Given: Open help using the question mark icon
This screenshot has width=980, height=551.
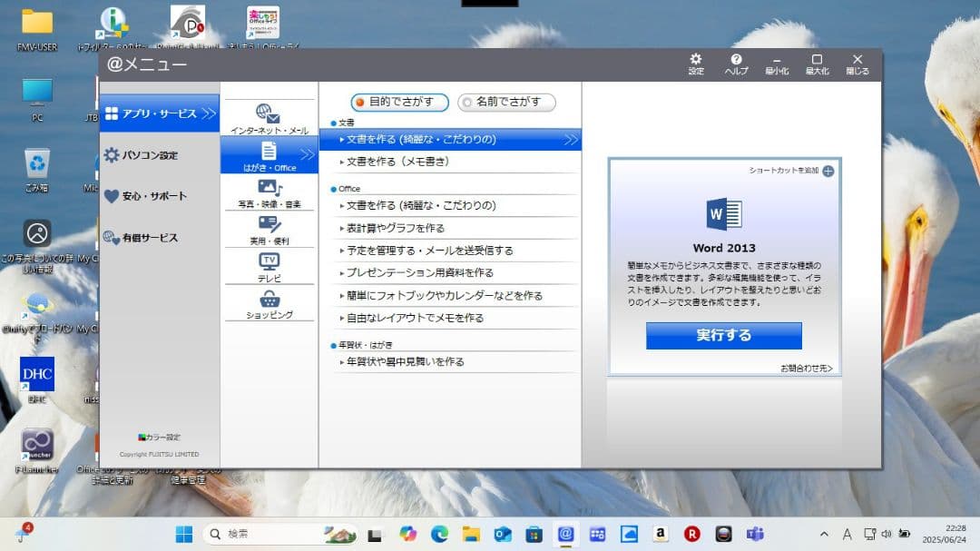Looking at the screenshot, I should (737, 62).
